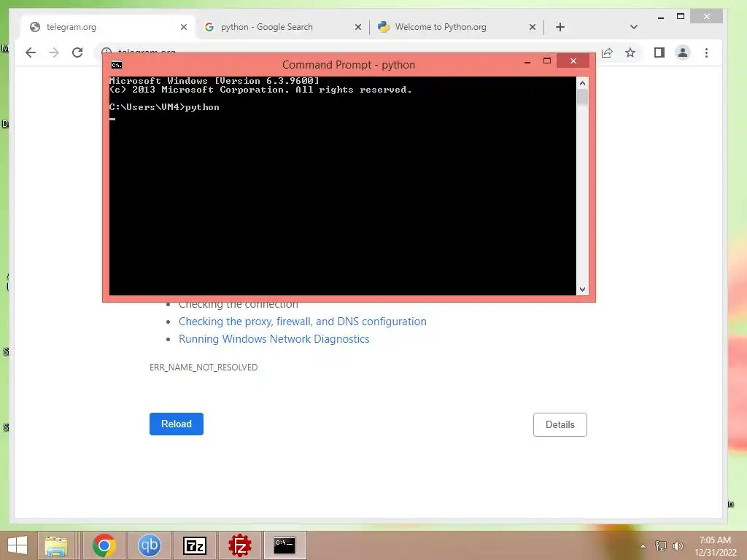Maximize the Command Prompt window
The width and height of the screenshot is (747, 560).
click(547, 61)
